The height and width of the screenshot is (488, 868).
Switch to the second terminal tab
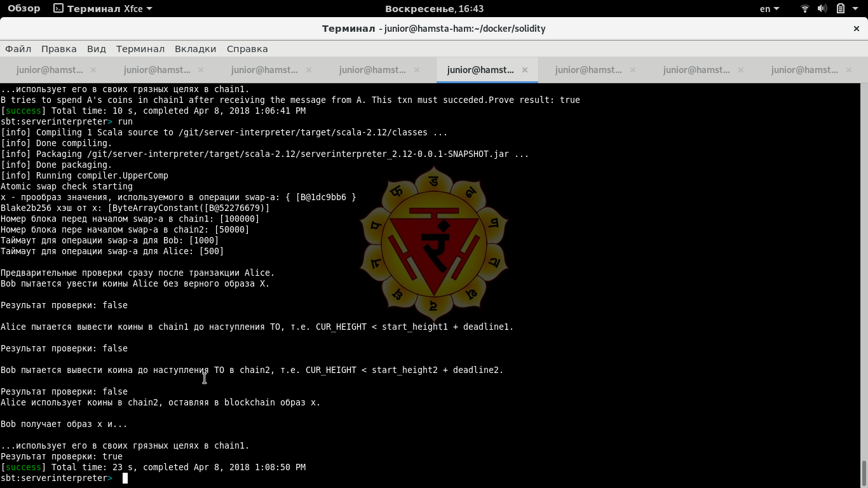coord(158,70)
